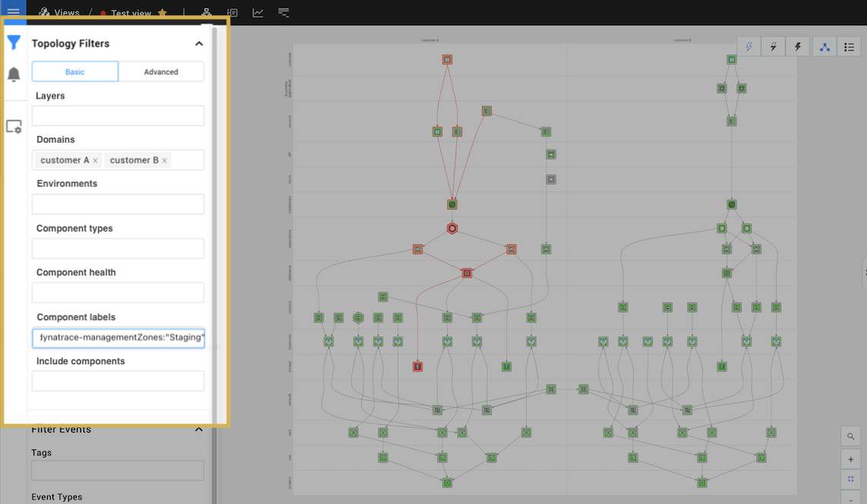Select the outlined lightning root cause option
Viewport: 867px width, 504px height.
pos(749,47)
